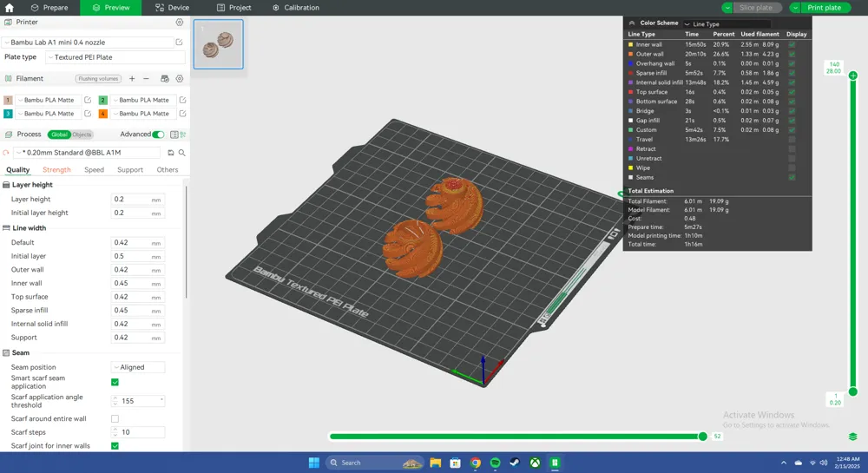
Task: Hide Inner wall lines in display
Action: tap(792, 45)
